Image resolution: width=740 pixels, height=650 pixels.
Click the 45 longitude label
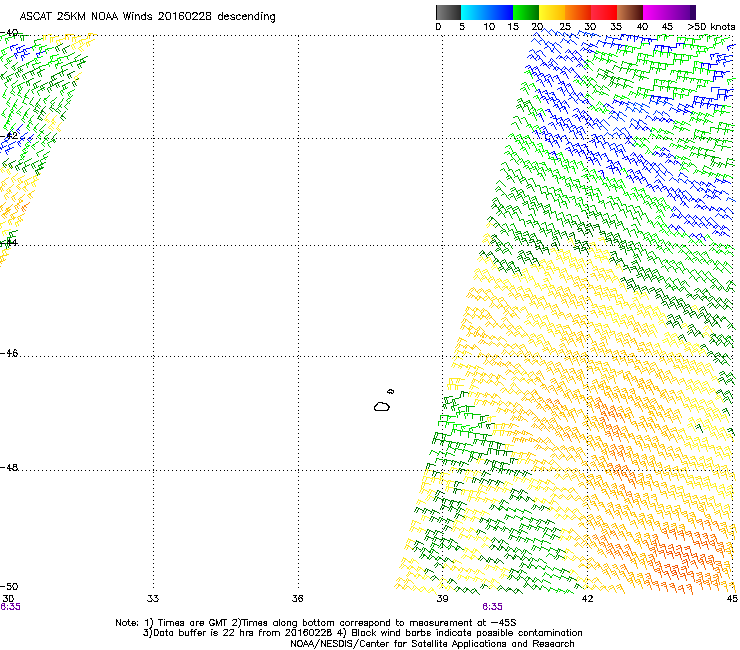click(732, 599)
